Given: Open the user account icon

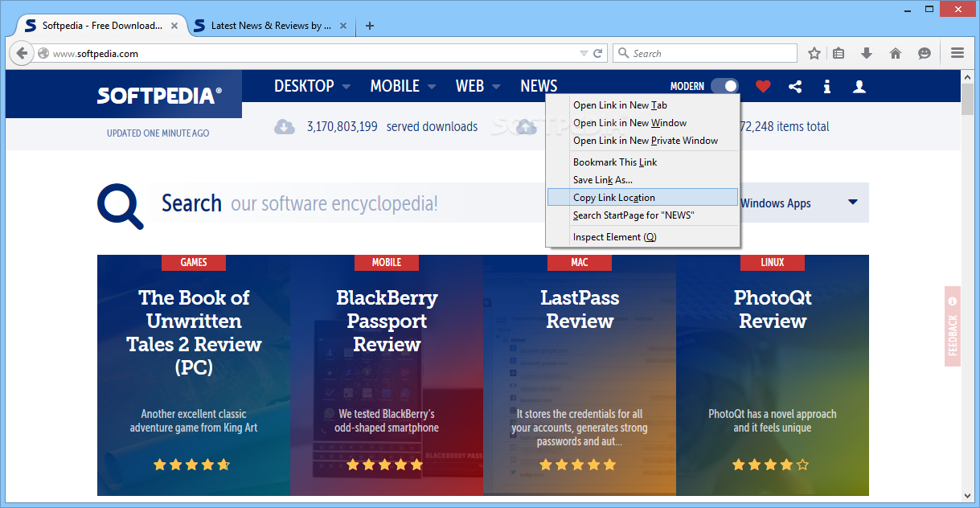Looking at the screenshot, I should click(x=859, y=86).
